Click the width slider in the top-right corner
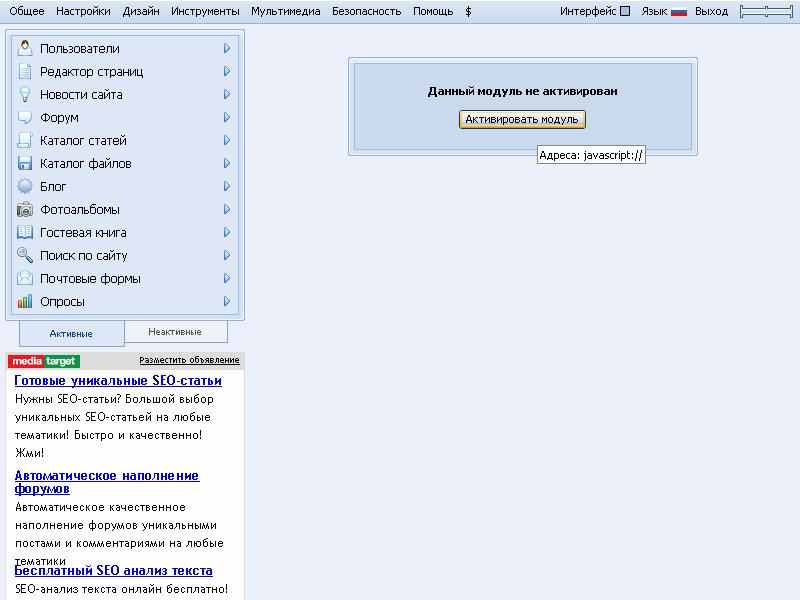The image size is (800, 600). click(766, 12)
